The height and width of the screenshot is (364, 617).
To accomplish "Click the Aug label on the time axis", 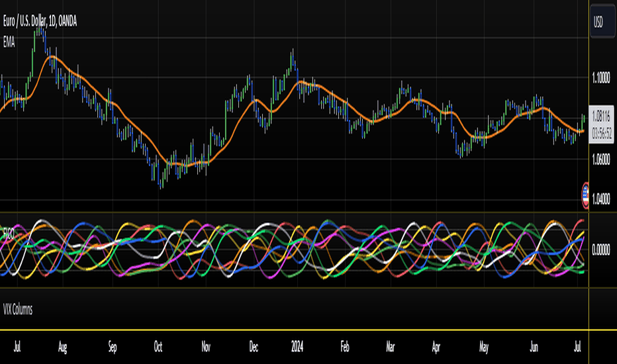I will pos(62,347).
